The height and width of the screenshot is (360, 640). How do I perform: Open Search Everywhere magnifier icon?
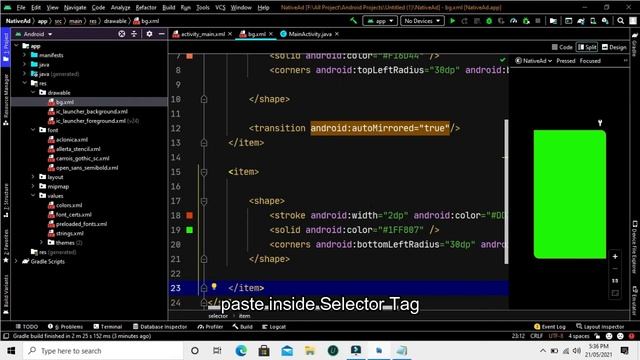pos(620,21)
